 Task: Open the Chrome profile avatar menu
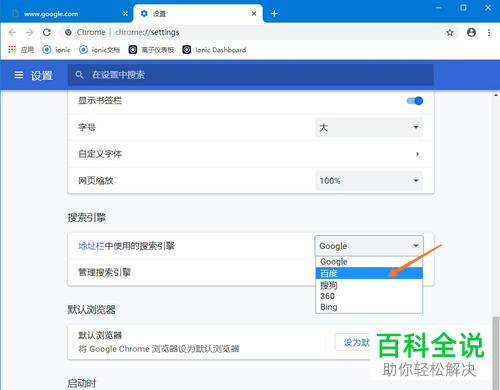(x=471, y=32)
